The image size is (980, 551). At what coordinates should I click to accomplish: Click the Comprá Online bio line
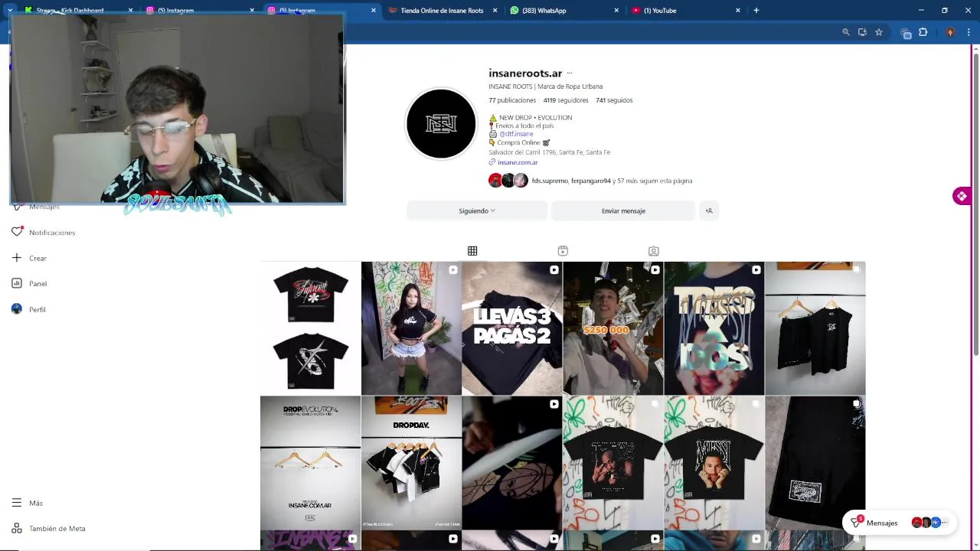click(519, 142)
